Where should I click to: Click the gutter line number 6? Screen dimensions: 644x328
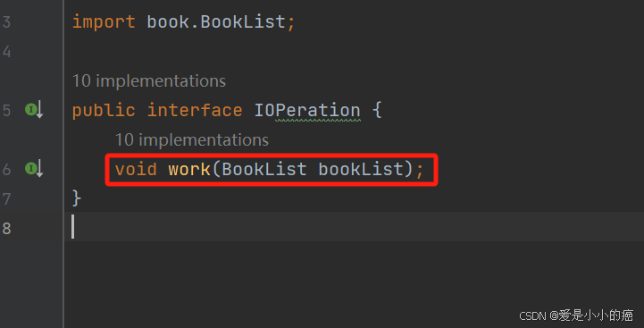point(6,169)
